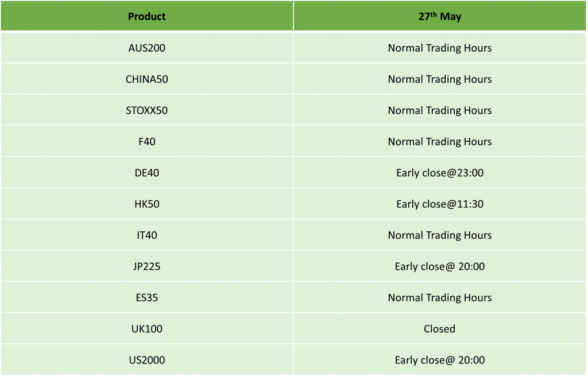Click the Closed cell for UK100
Viewport: 588px width, 376px height.
click(x=439, y=328)
